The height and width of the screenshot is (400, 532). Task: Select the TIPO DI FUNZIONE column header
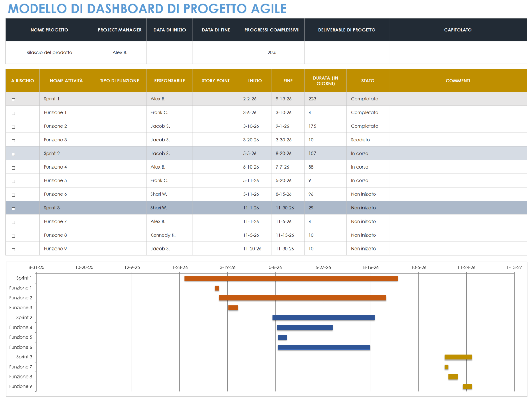[x=120, y=81]
